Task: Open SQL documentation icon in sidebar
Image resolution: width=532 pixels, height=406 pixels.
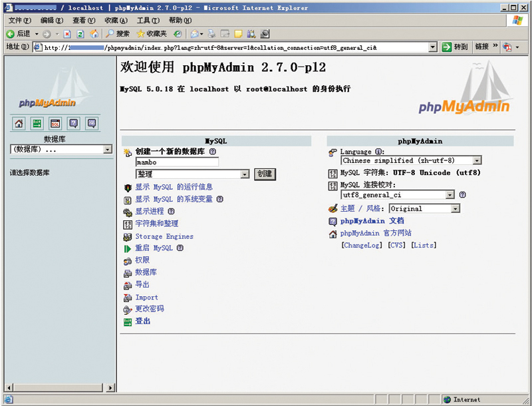Action: (x=92, y=123)
